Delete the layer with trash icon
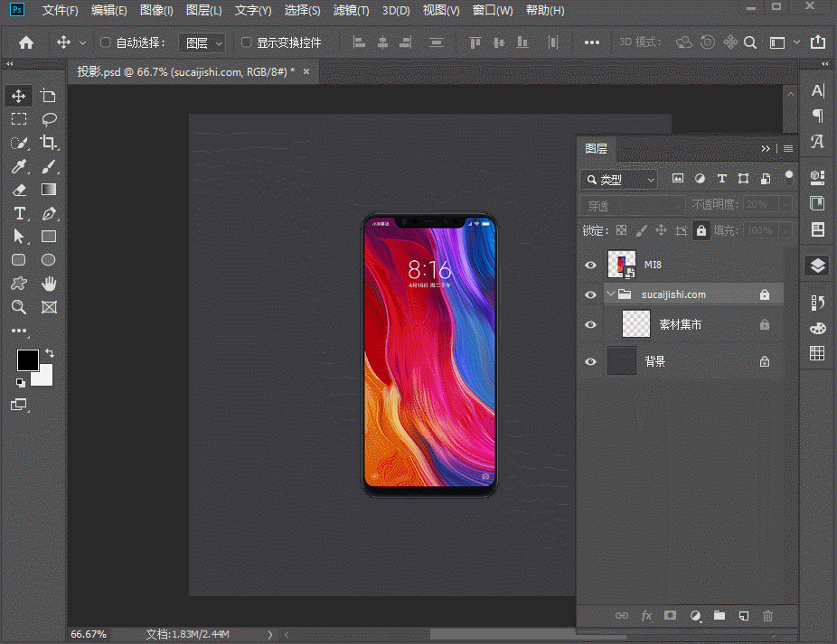 coord(767,616)
